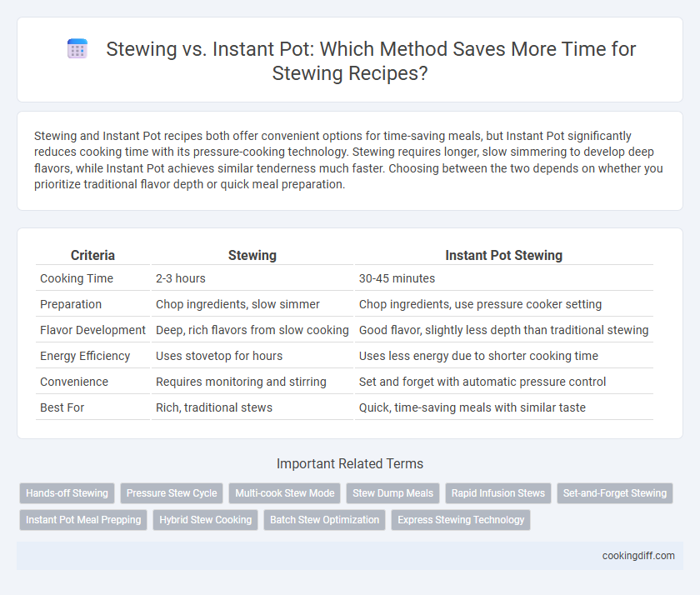
Task: Visit the cookingdiff.com footer link
Action: pos(638,556)
